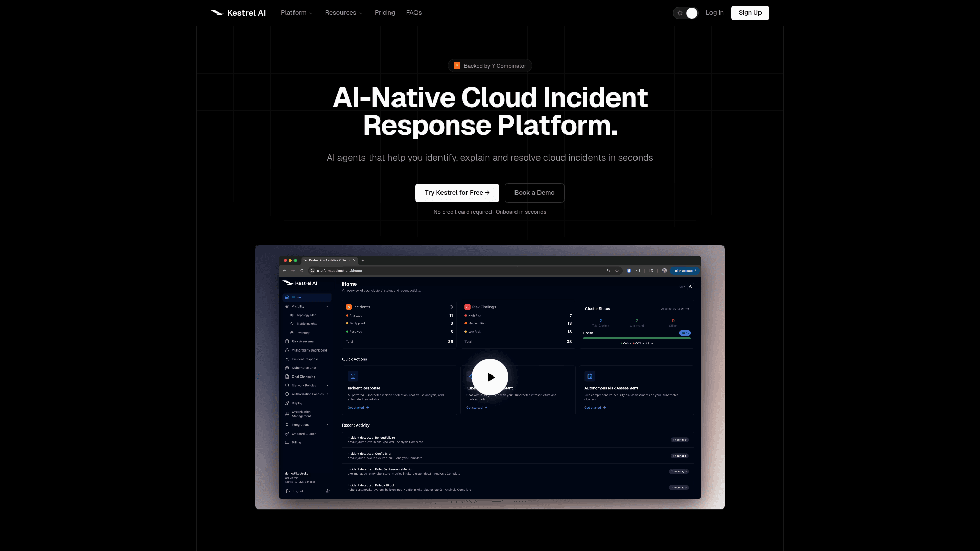The height and width of the screenshot is (551, 980).
Task: Click Get started under Autonomous Risk Assessment
Action: point(595,408)
